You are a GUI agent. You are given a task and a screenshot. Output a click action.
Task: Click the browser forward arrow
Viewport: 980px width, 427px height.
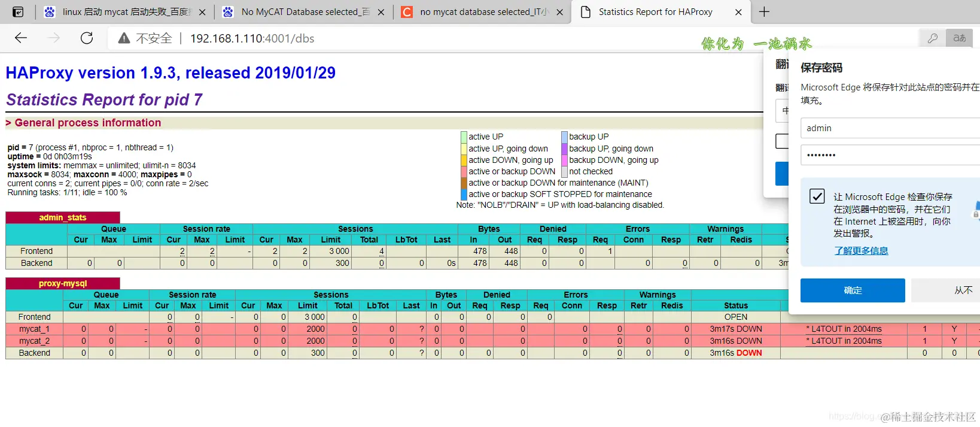click(x=54, y=38)
